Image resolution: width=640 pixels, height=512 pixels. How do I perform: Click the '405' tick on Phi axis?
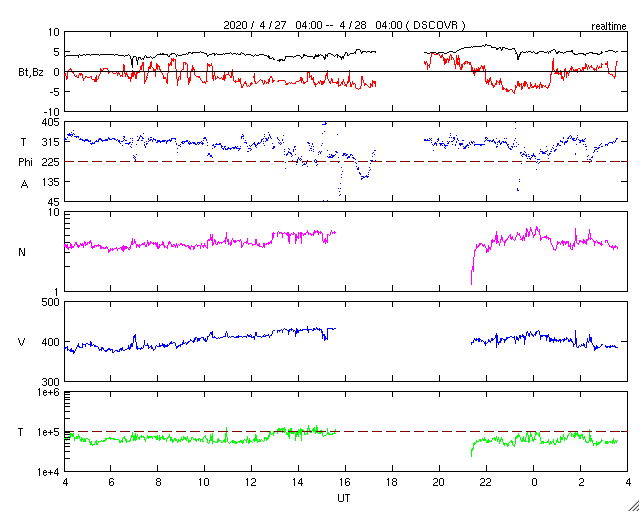[52, 122]
